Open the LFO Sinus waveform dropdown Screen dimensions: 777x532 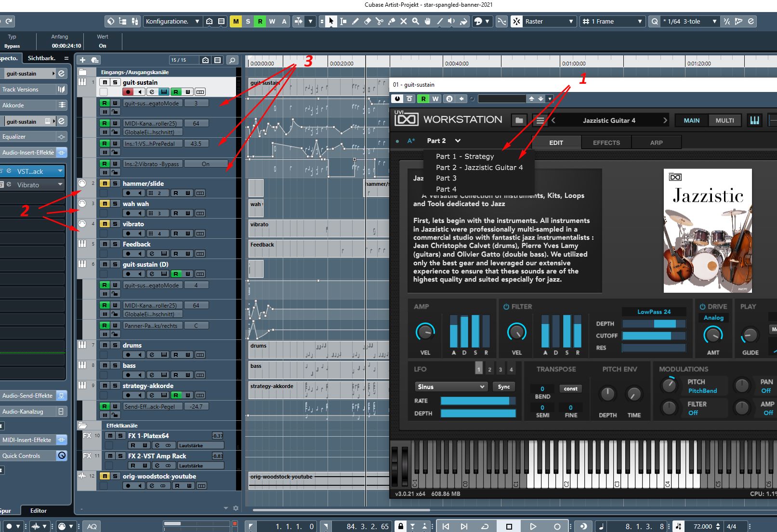pos(450,387)
